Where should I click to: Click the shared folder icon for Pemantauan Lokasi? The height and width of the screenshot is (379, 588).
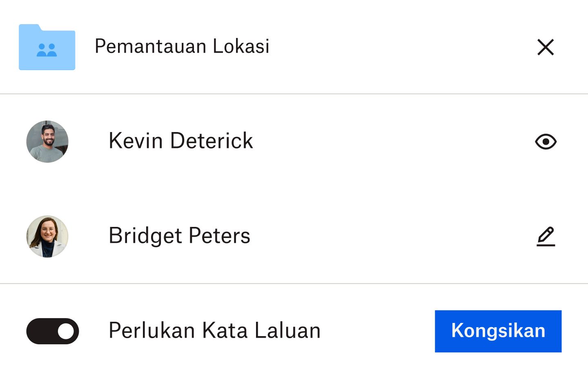[47, 47]
